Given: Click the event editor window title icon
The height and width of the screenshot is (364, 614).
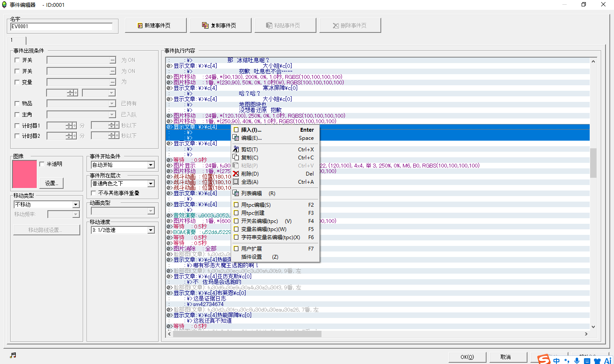Looking at the screenshot, I should [5, 5].
